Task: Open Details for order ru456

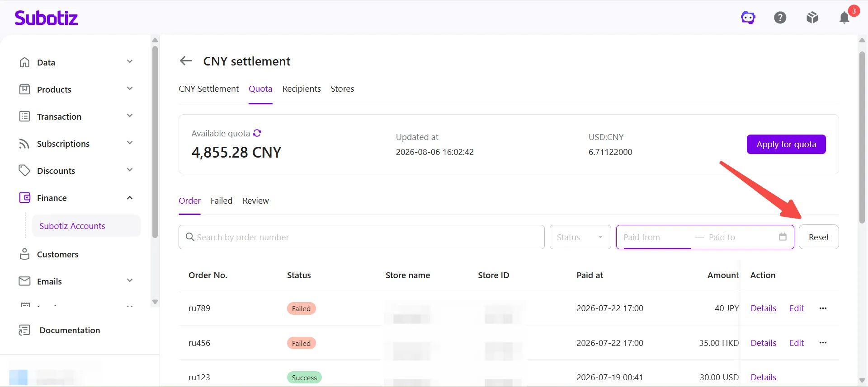Action: 763,343
